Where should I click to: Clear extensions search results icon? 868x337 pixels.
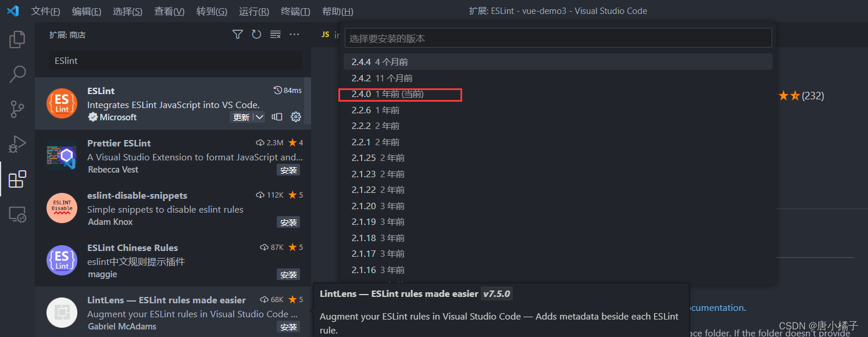tap(276, 34)
